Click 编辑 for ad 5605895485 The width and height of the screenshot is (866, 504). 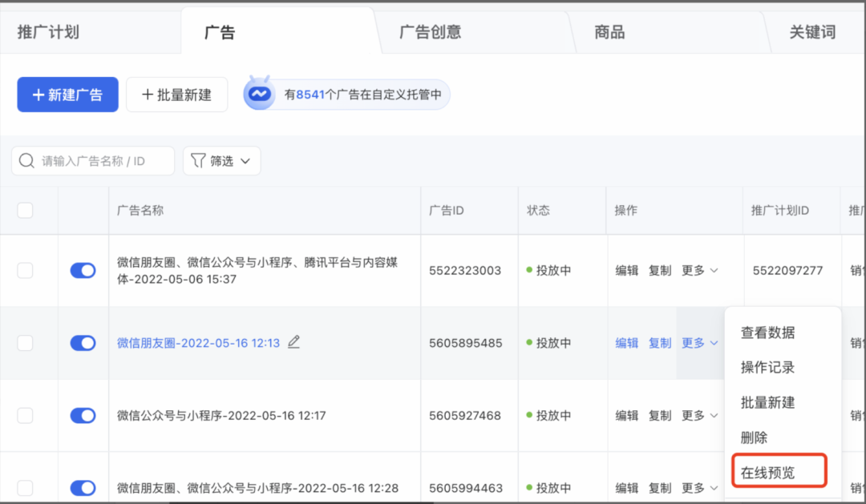click(626, 343)
